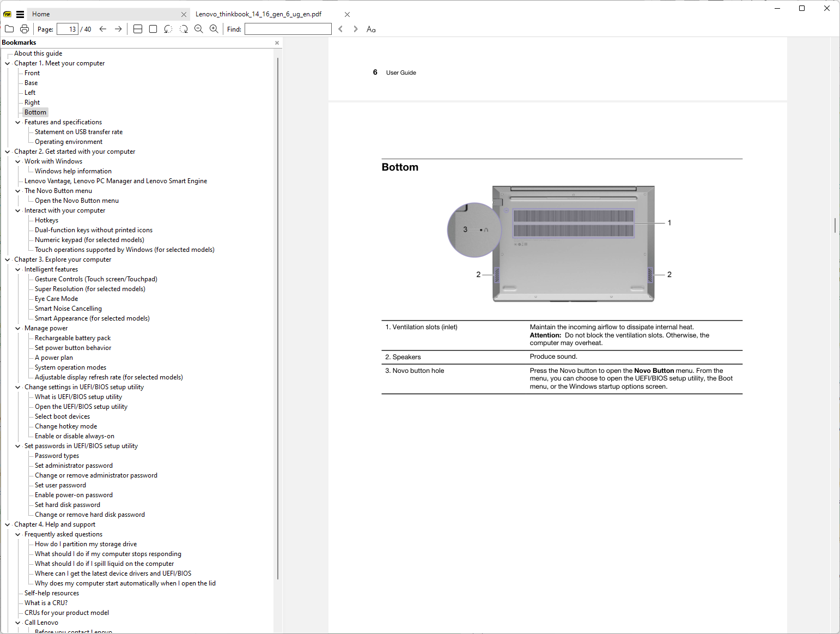Jump to Left bookmark
The height and width of the screenshot is (634, 840).
tap(30, 93)
